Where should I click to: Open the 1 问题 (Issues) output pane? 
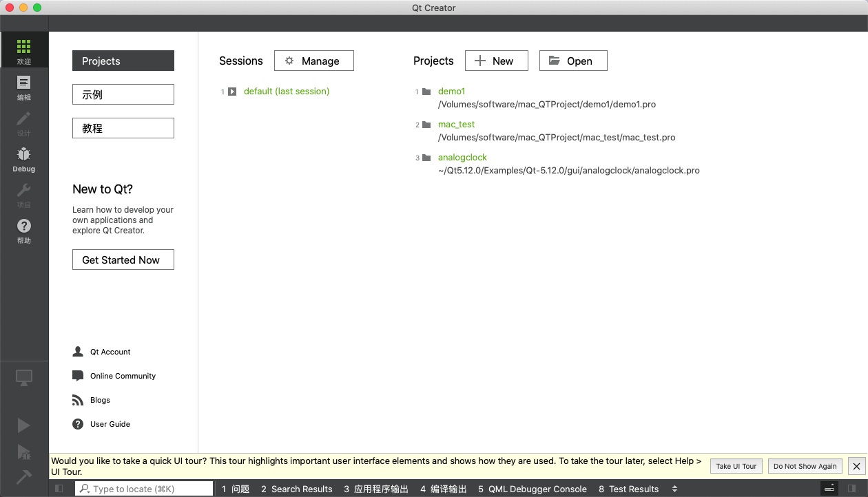point(236,489)
